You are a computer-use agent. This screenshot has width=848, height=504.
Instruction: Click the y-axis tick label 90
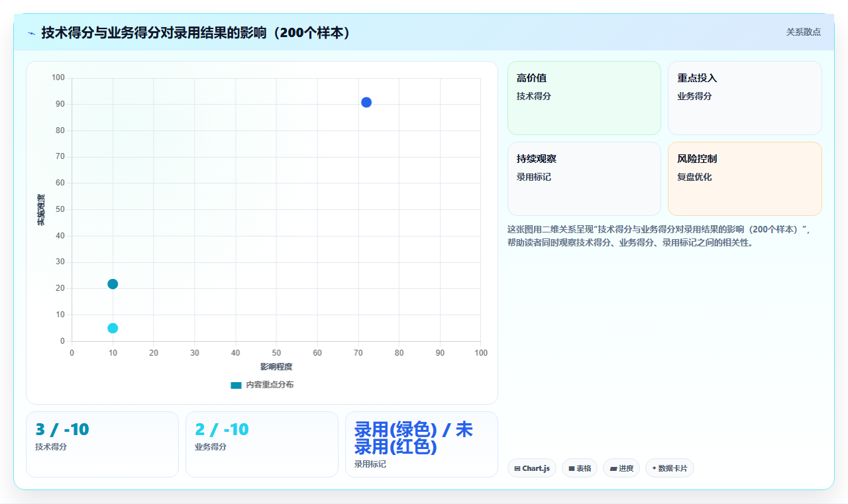[x=60, y=104]
